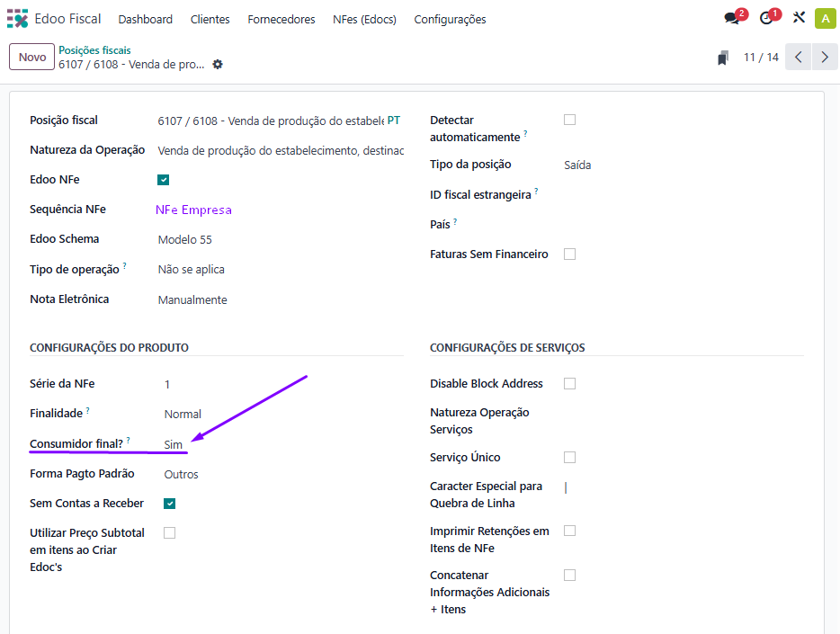Enable Concatenar Informações Adicionais + Itens checkbox
The height and width of the screenshot is (634, 840).
(x=570, y=576)
